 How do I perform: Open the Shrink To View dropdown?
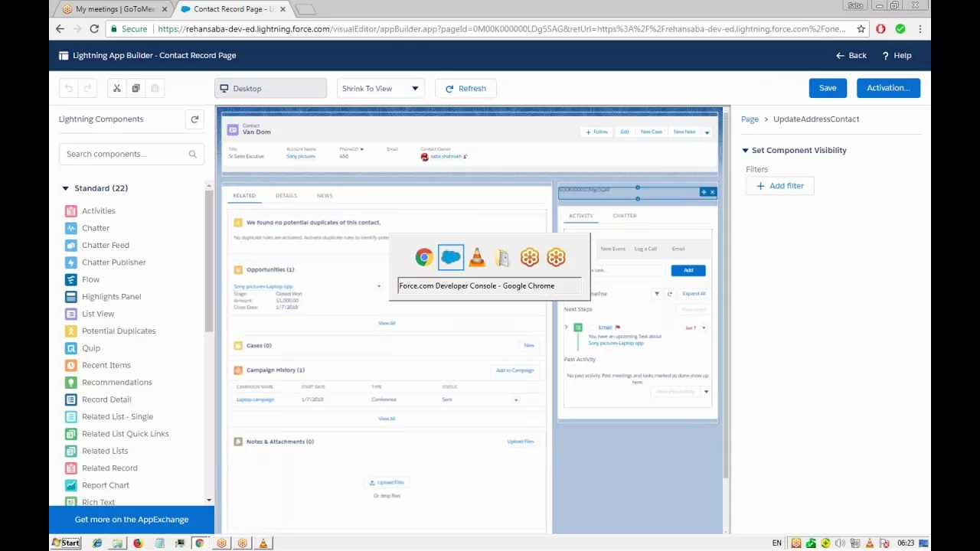tap(381, 89)
